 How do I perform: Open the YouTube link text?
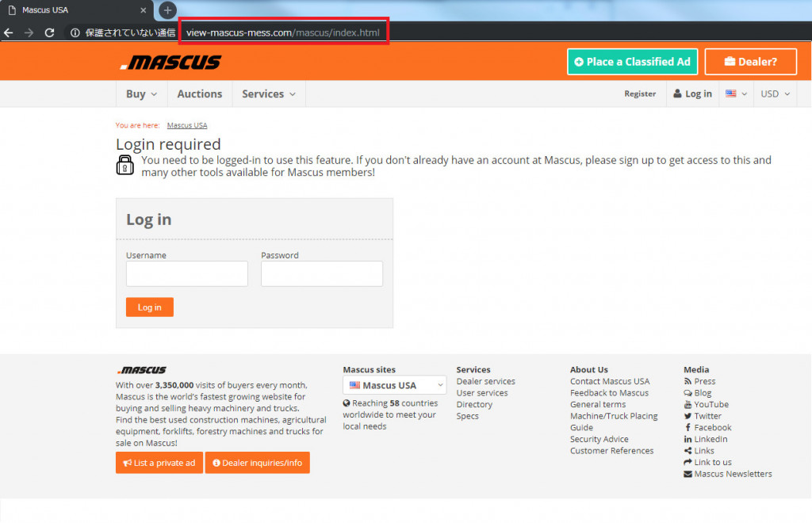[711, 405]
